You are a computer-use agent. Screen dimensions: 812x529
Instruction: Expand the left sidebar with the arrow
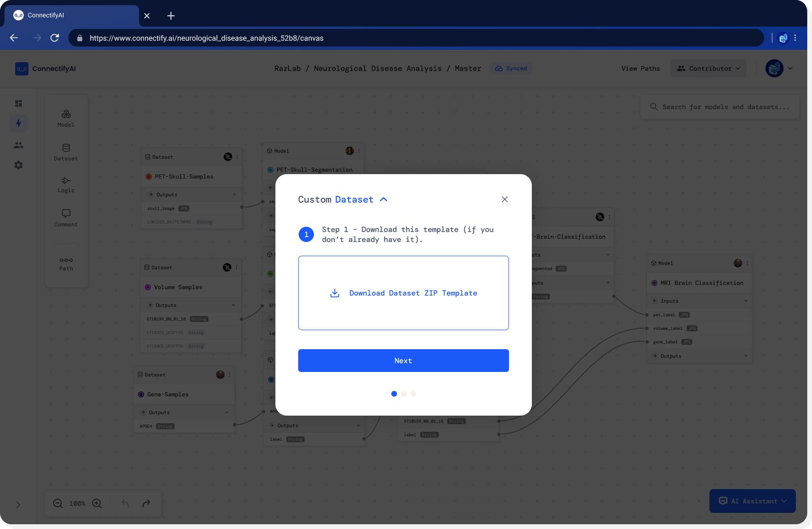(x=18, y=505)
